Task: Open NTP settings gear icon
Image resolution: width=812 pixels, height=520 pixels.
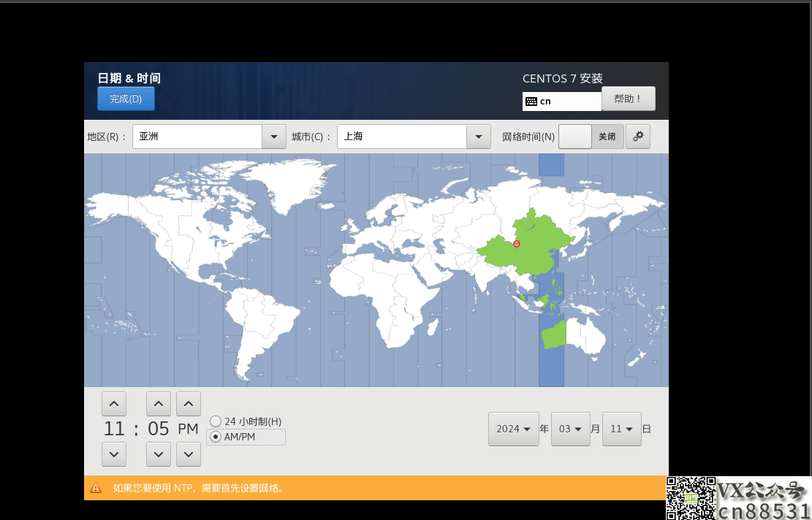Action: [637, 137]
